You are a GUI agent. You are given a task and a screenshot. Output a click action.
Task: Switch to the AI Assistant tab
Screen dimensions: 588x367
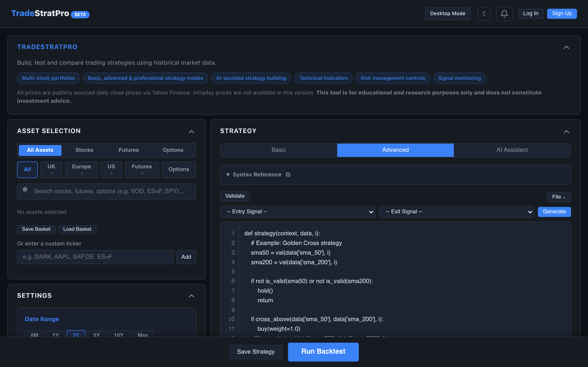tap(512, 150)
